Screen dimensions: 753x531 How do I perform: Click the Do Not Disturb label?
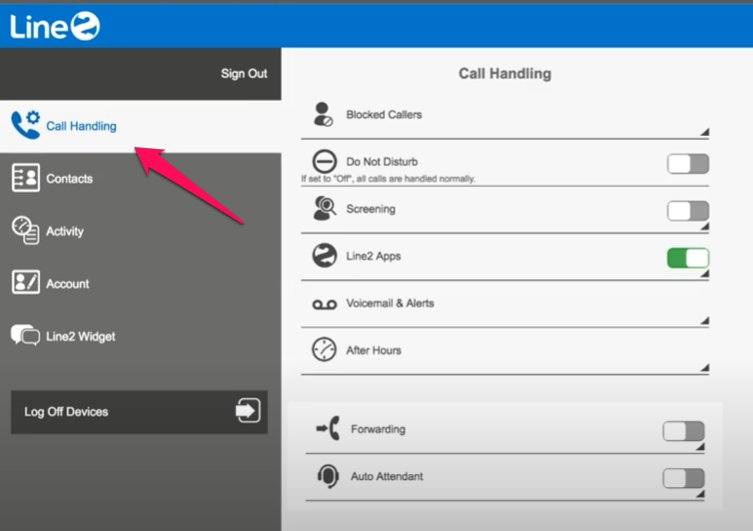[382, 161]
